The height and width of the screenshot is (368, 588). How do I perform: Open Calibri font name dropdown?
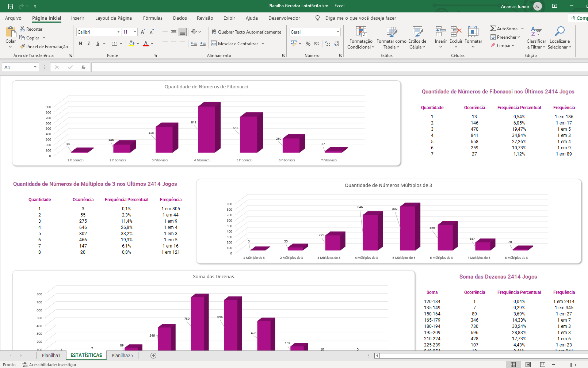coord(118,32)
